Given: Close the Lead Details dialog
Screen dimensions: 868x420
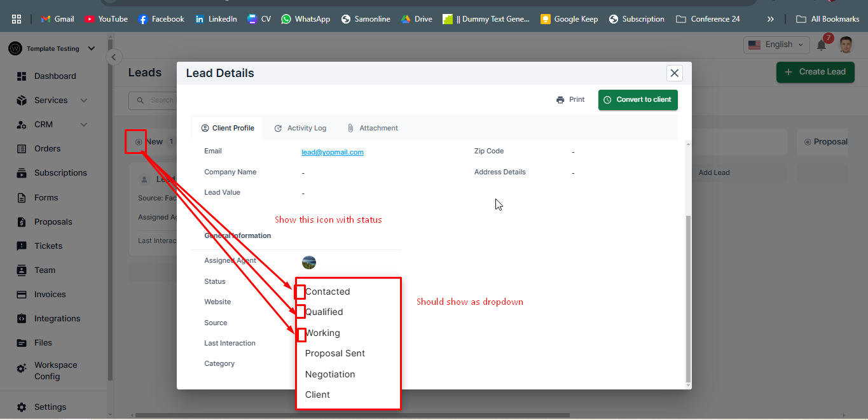Looking at the screenshot, I should coord(675,73).
